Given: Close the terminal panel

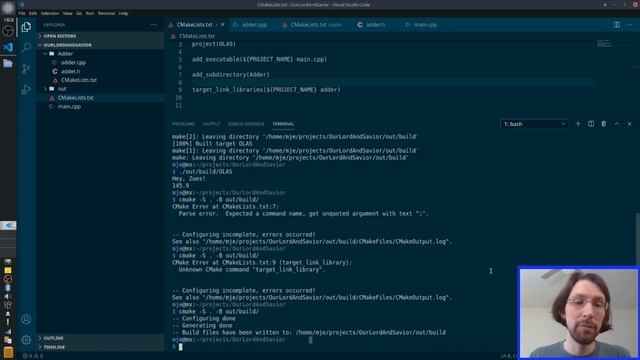Looking at the screenshot, I should pyautogui.click(x=629, y=124).
